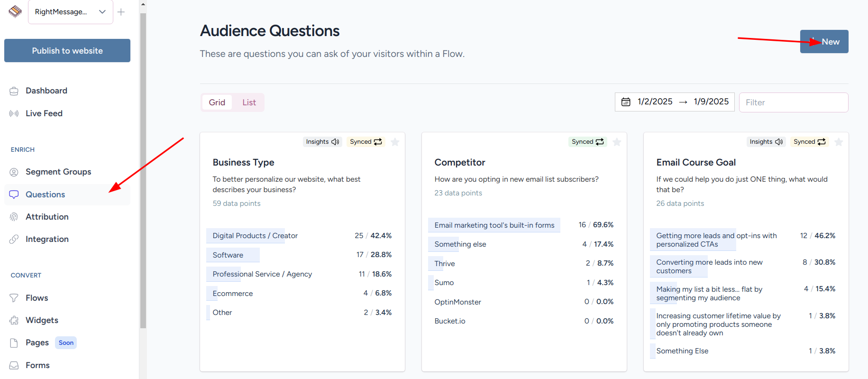Image resolution: width=868 pixels, height=379 pixels.
Task: Go to Segment Groups
Action: click(x=58, y=172)
